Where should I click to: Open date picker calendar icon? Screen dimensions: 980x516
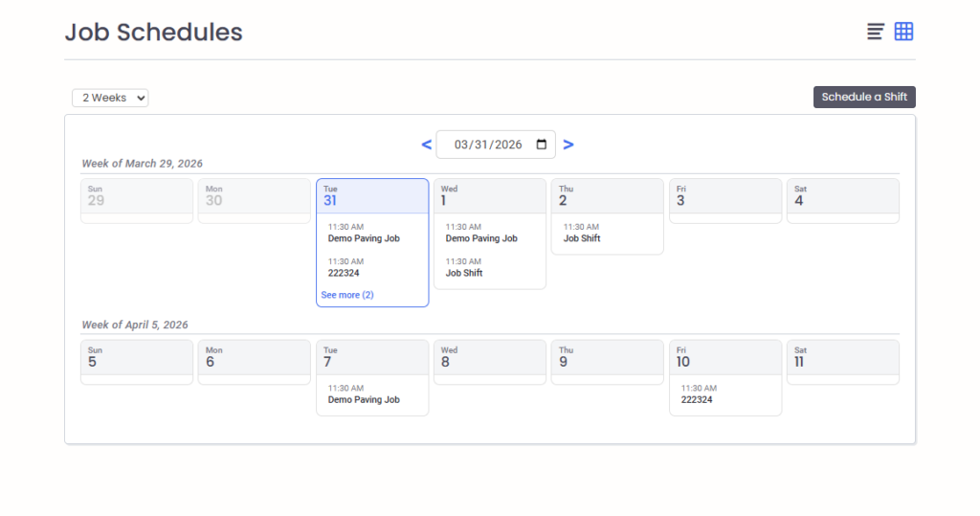click(541, 145)
